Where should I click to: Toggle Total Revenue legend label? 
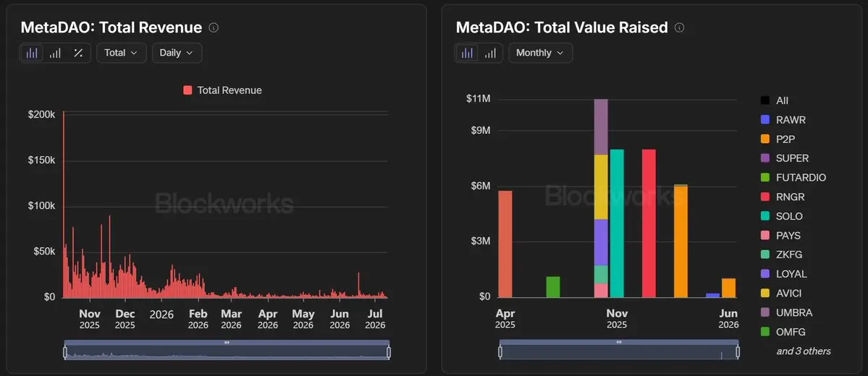coord(222,90)
